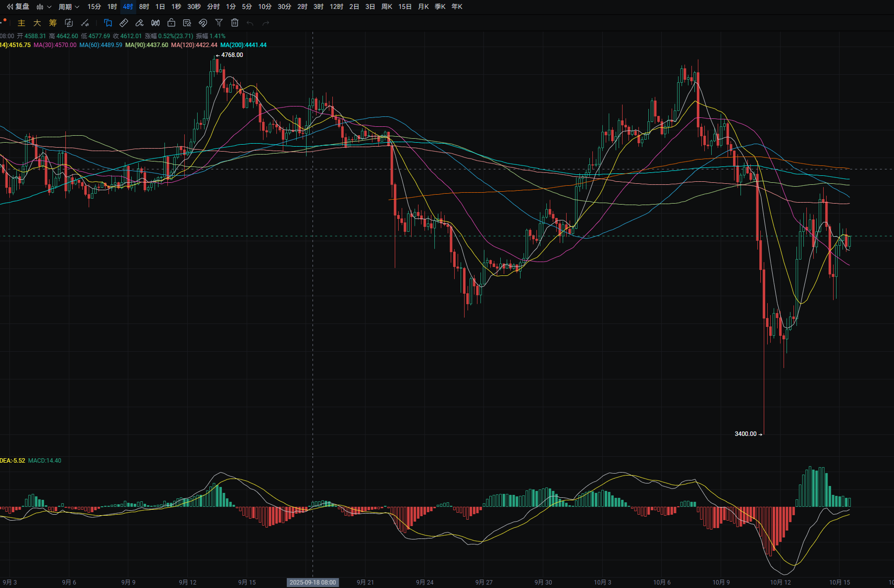Click the link drawings icon
894x588 pixels.
(x=203, y=23)
